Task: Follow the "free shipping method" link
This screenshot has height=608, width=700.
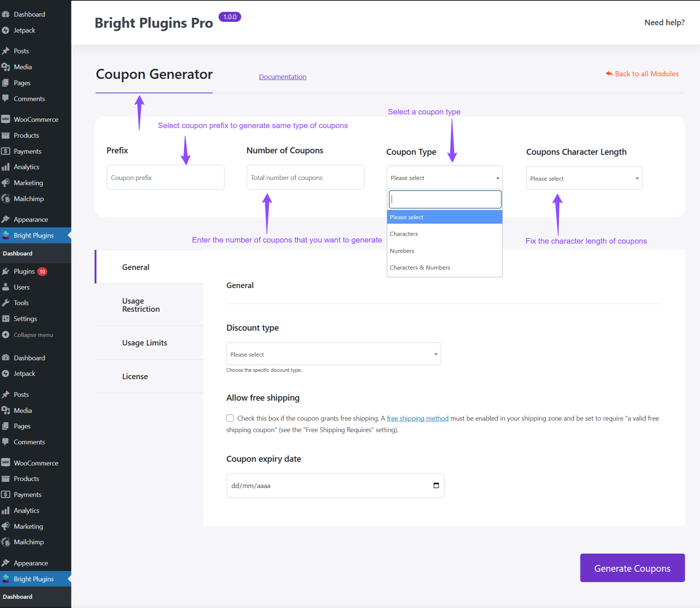Action: click(418, 418)
